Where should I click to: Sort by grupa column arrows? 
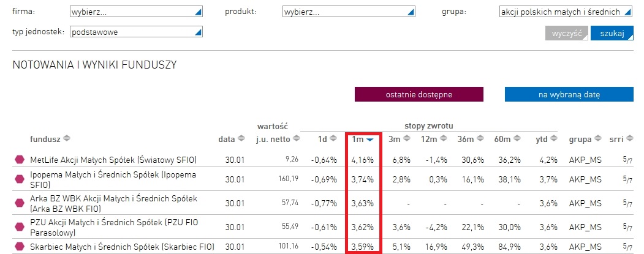pos(597,139)
